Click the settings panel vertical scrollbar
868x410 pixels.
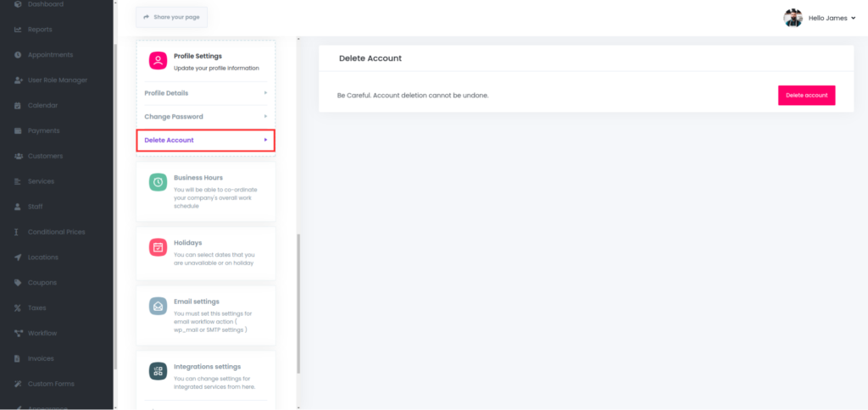(298, 303)
